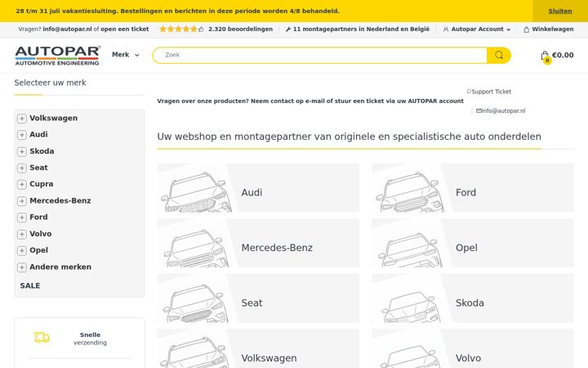This screenshot has height=368, width=588.
Task: Click the Selecteer uw merk heading
Action: tap(51, 83)
